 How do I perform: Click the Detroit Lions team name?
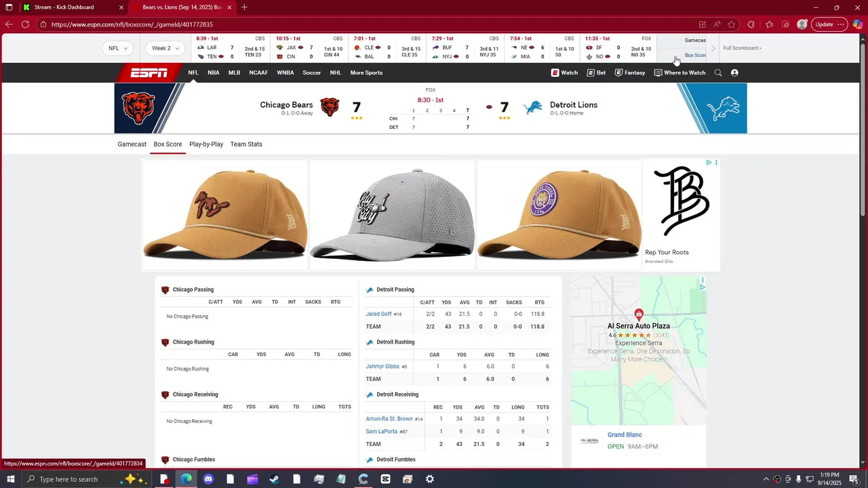pos(574,105)
